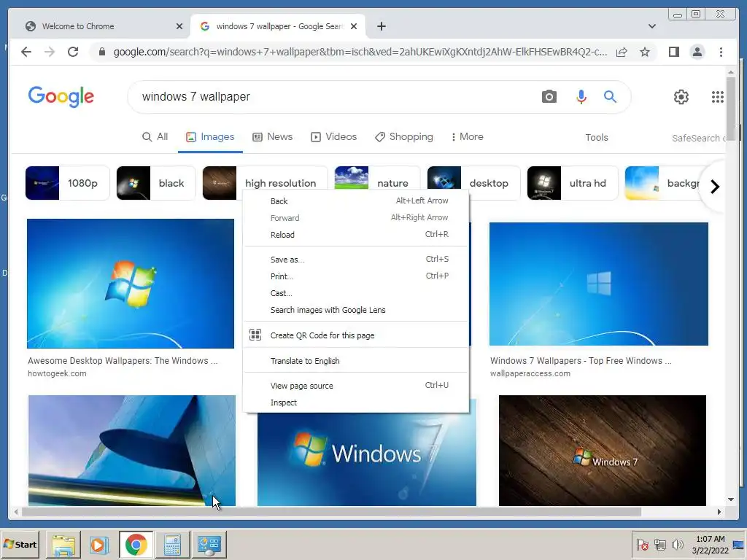747x560 pixels.
Task: Launch Windows Media Player from taskbar
Action: 99,544
